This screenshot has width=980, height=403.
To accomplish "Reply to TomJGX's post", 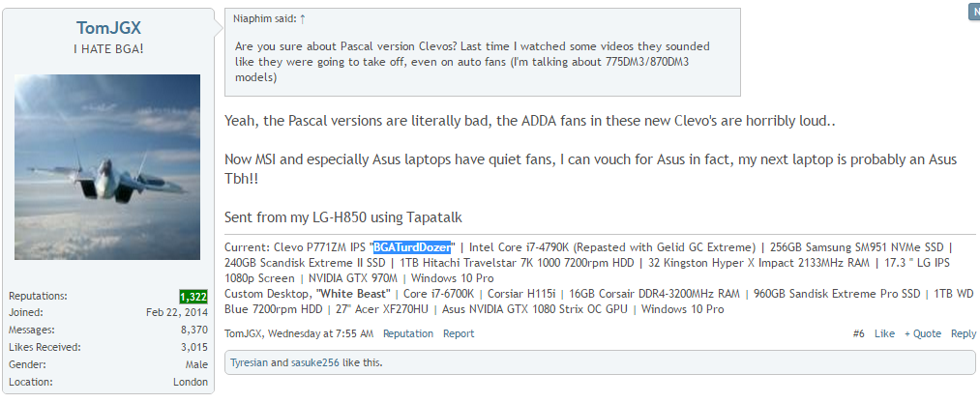I will (x=963, y=333).
